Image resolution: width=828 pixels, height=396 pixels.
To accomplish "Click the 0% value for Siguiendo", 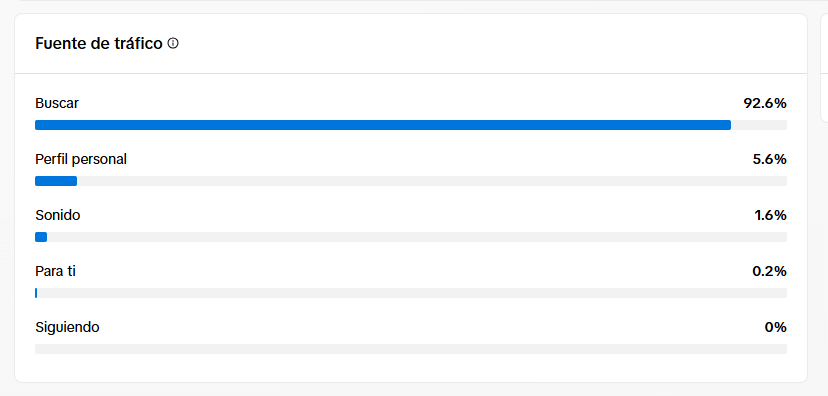I will 776,327.
